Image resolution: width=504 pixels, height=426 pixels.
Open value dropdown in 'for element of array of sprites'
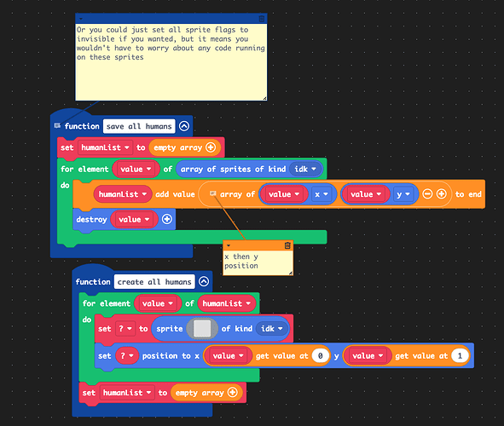click(136, 170)
